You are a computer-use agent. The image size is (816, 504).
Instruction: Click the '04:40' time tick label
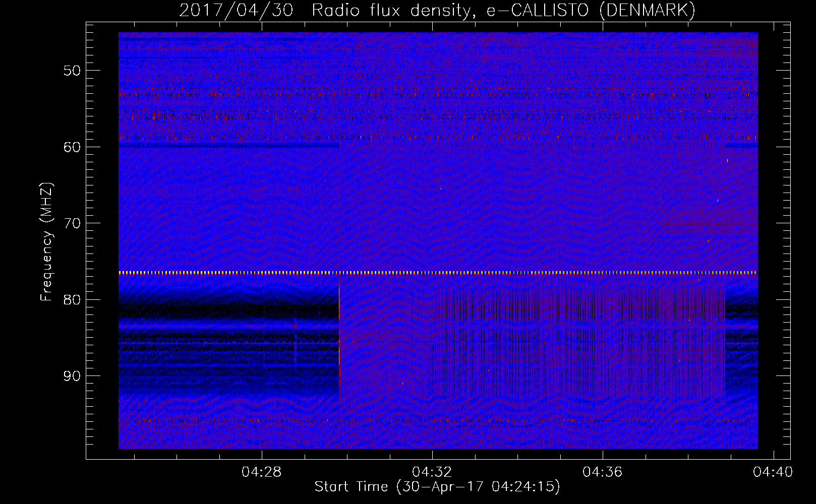(773, 472)
